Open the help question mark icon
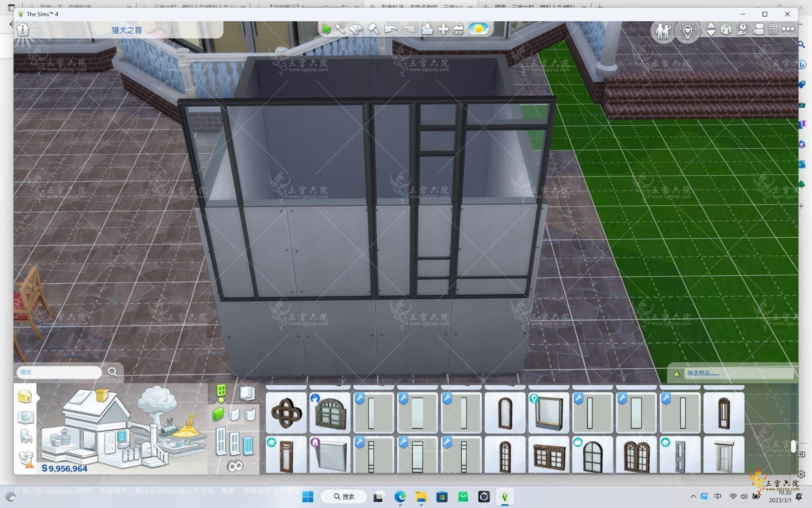Image resolution: width=812 pixels, height=508 pixels. [x=742, y=29]
